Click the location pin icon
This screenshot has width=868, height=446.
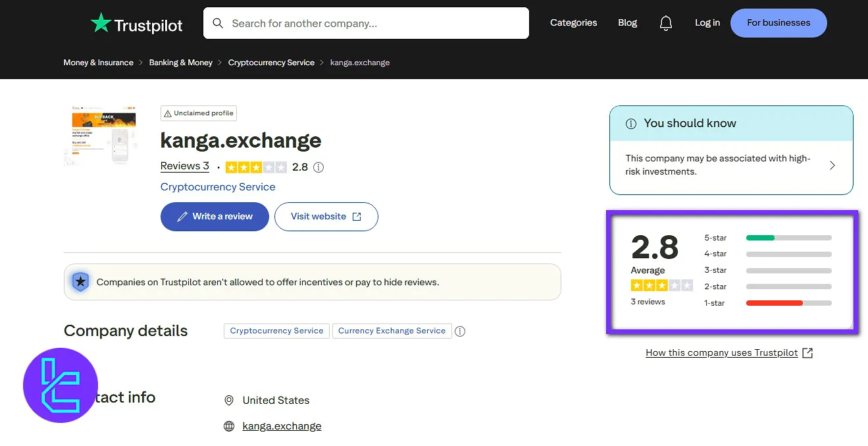tap(229, 401)
